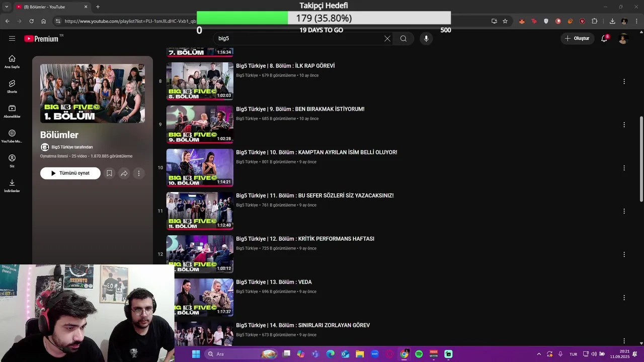Viewport: 644px width, 362px height.
Task: Click the 8. Bölüm video thumbnail
Action: pos(200,81)
